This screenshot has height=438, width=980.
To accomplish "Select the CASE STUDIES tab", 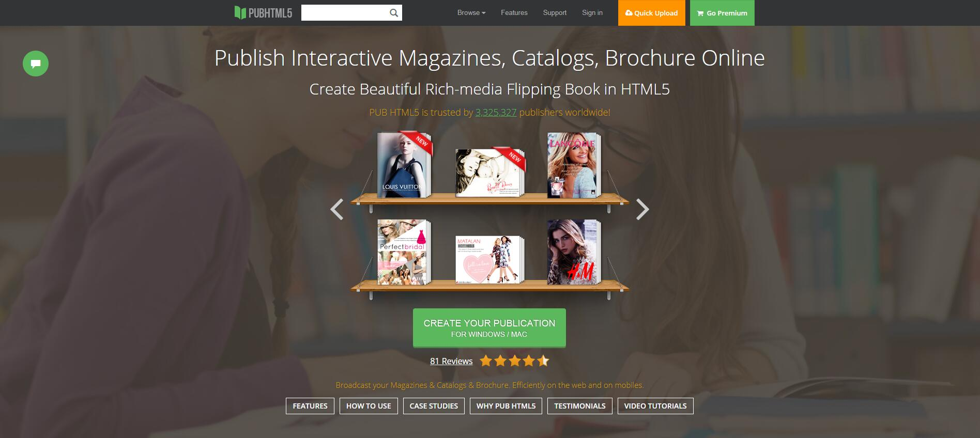I will tap(434, 406).
